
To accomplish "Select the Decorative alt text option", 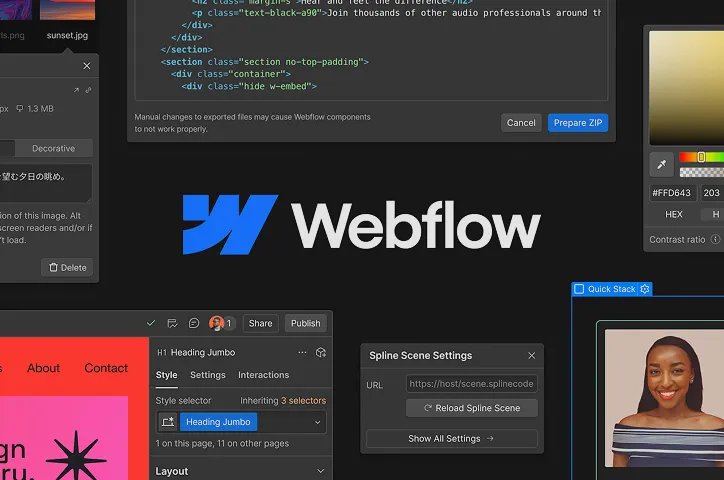I will [54, 148].
